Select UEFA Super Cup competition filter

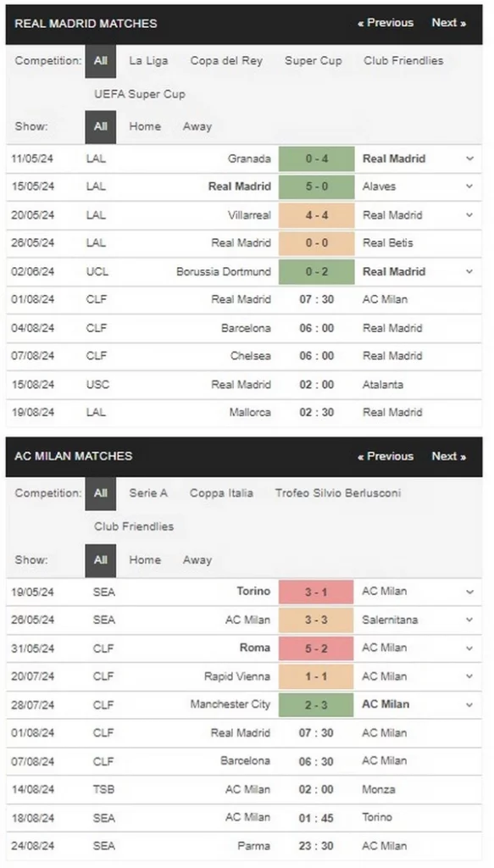tap(140, 94)
